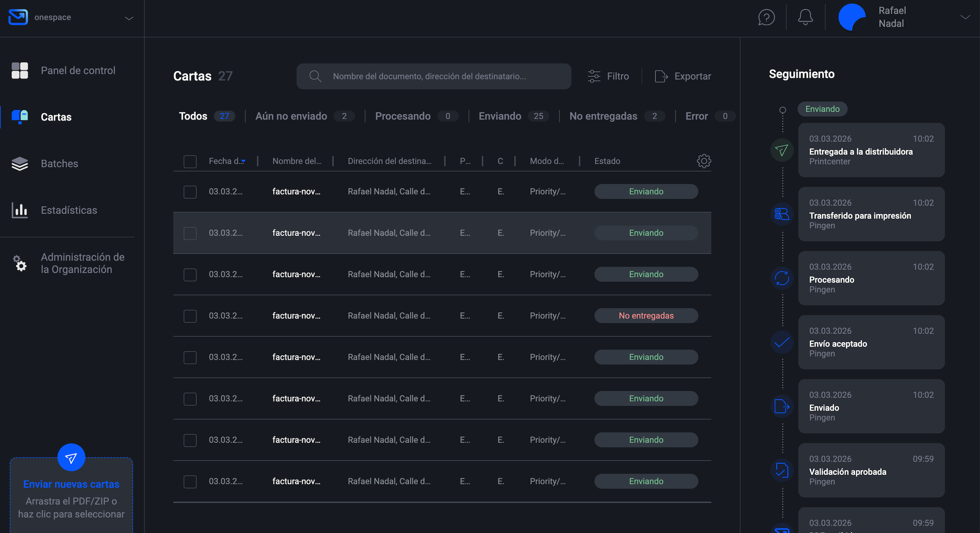Select the Batches sidebar icon
Screen dimensions: 980x533
tap(19, 164)
